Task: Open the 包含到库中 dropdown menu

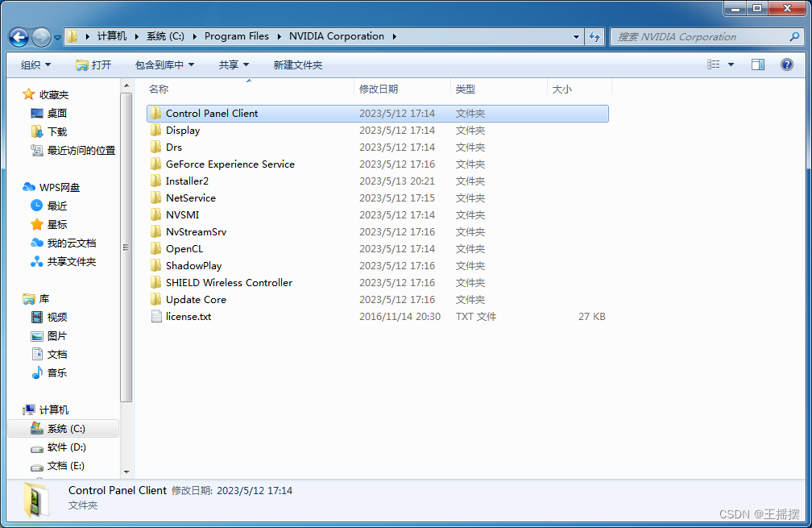Action: tap(164, 64)
